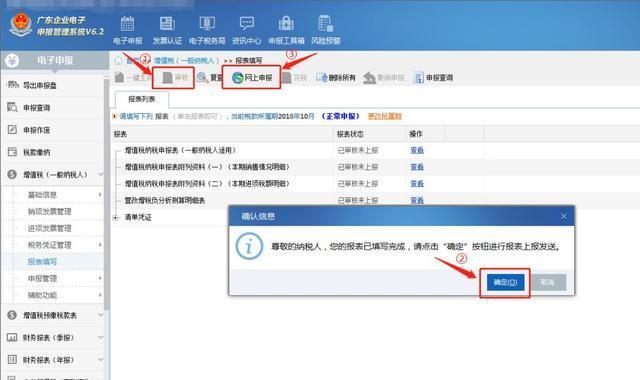640x380 pixels.
Task: Expand the 增值税预缴税款表 sidebar section
Action: click(x=100, y=316)
